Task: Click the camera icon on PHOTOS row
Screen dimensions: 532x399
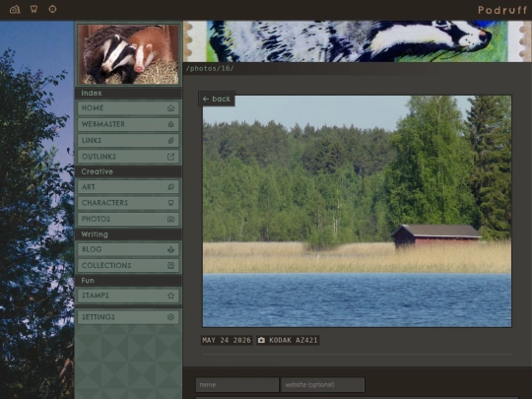Action: click(170, 219)
